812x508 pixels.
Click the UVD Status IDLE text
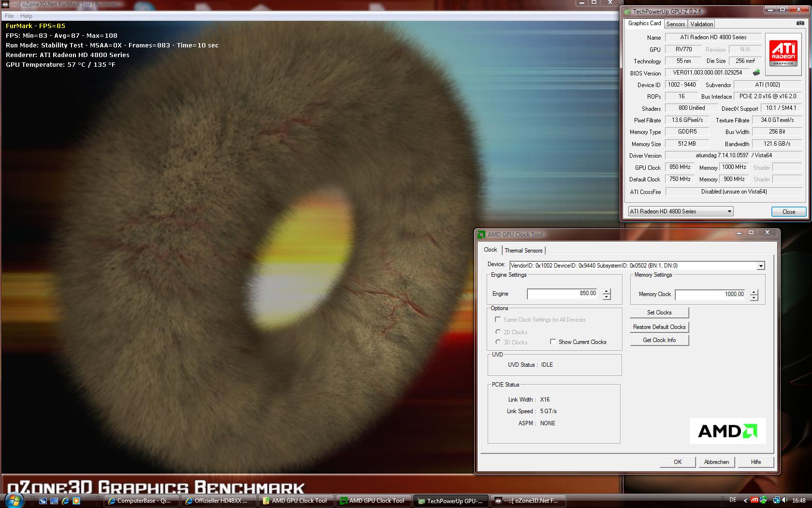(x=547, y=365)
